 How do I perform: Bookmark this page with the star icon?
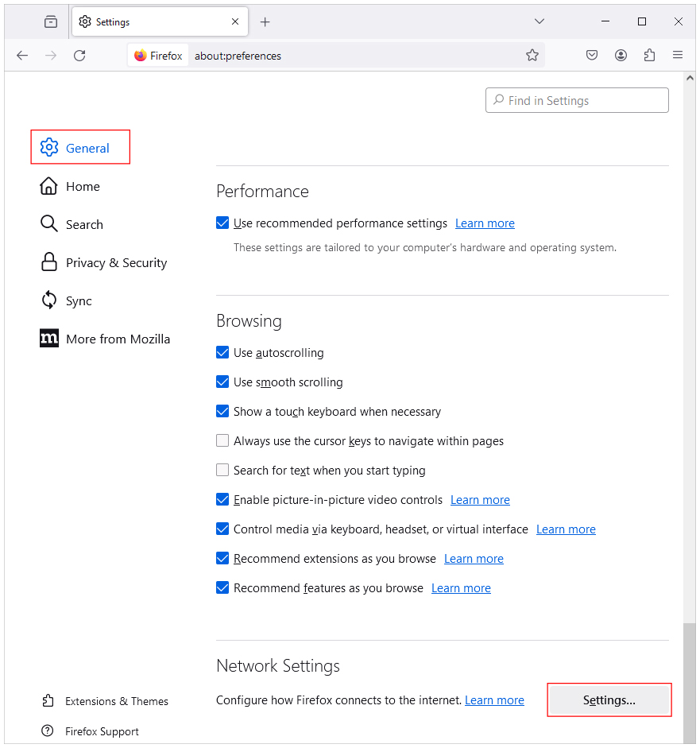click(532, 55)
